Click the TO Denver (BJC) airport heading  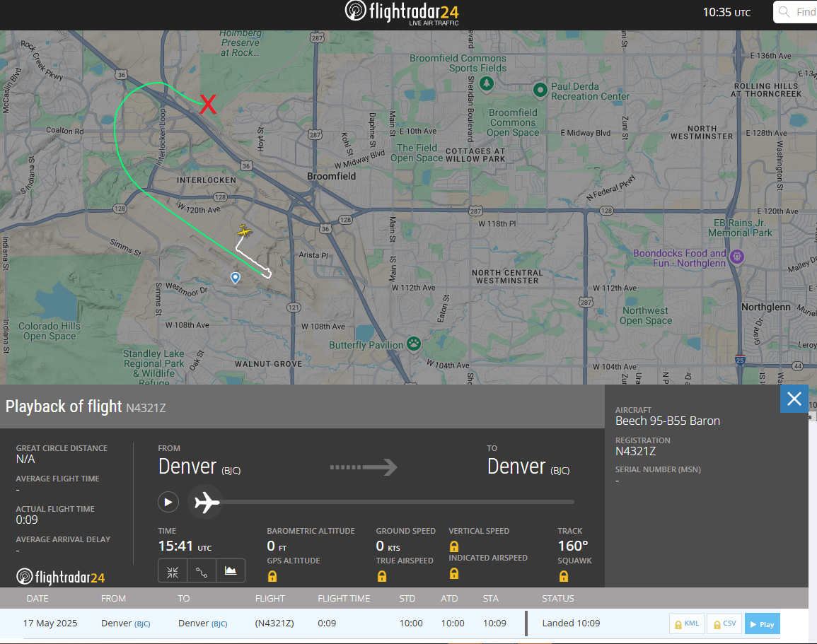(x=528, y=467)
